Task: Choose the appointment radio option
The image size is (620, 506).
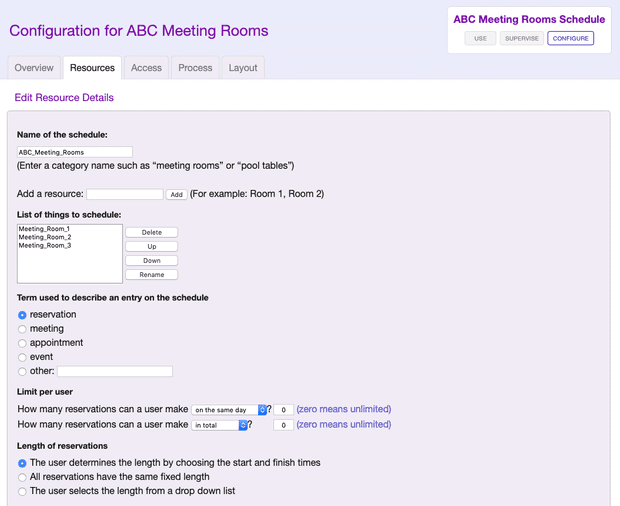Action: point(22,343)
